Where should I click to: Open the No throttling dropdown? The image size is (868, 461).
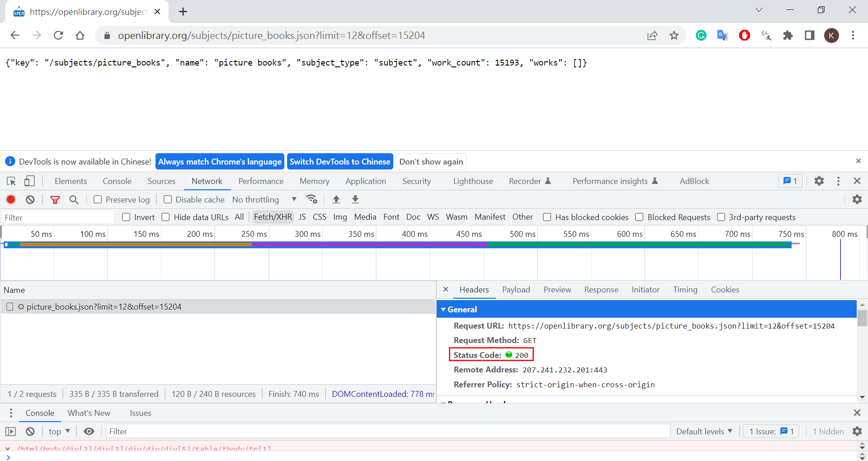click(264, 199)
